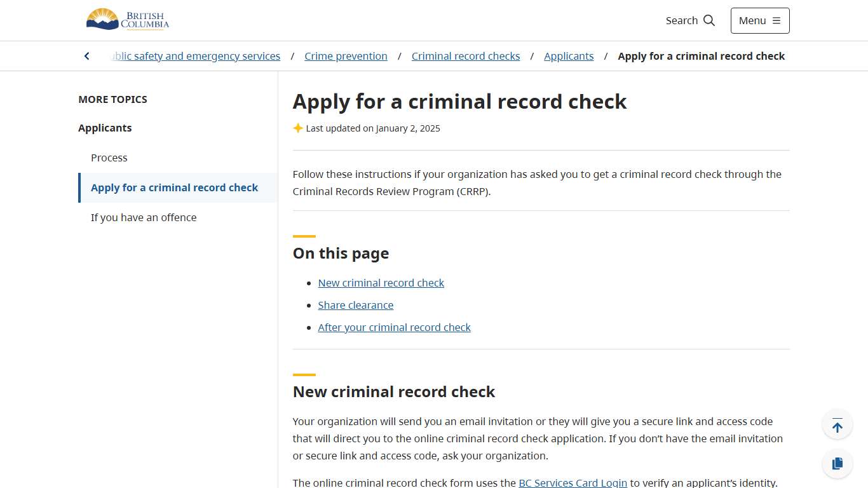Select If you have an offence in sidebar
This screenshot has width=868, height=488.
tap(144, 217)
